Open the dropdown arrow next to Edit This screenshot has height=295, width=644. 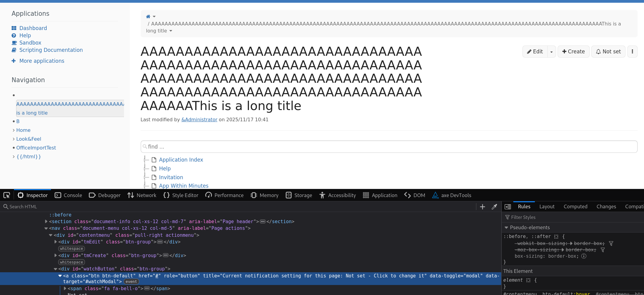tap(551, 52)
